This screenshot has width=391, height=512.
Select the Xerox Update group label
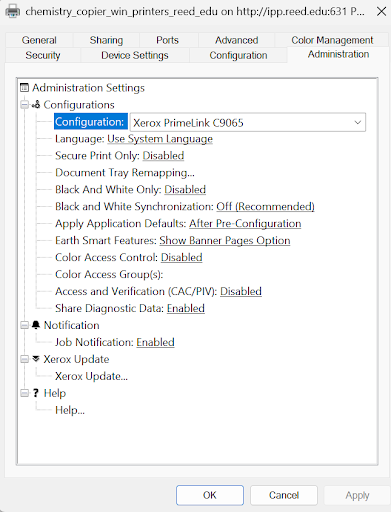pos(76,359)
